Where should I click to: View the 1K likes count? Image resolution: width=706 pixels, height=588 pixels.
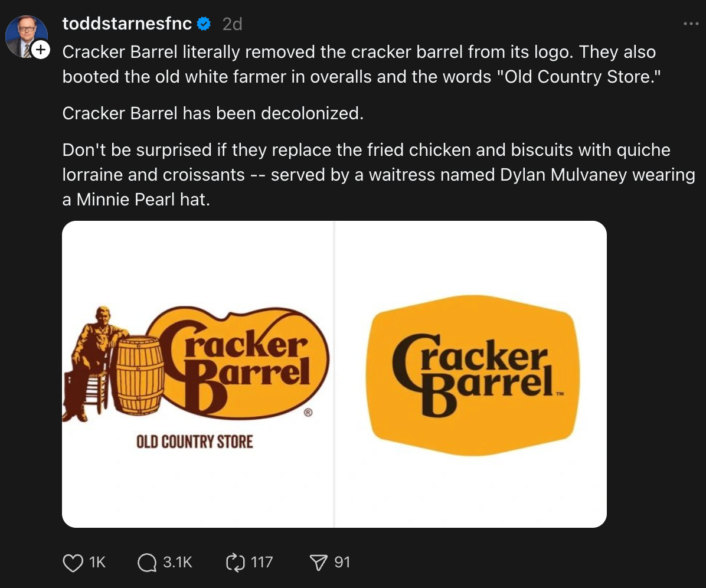point(93,563)
